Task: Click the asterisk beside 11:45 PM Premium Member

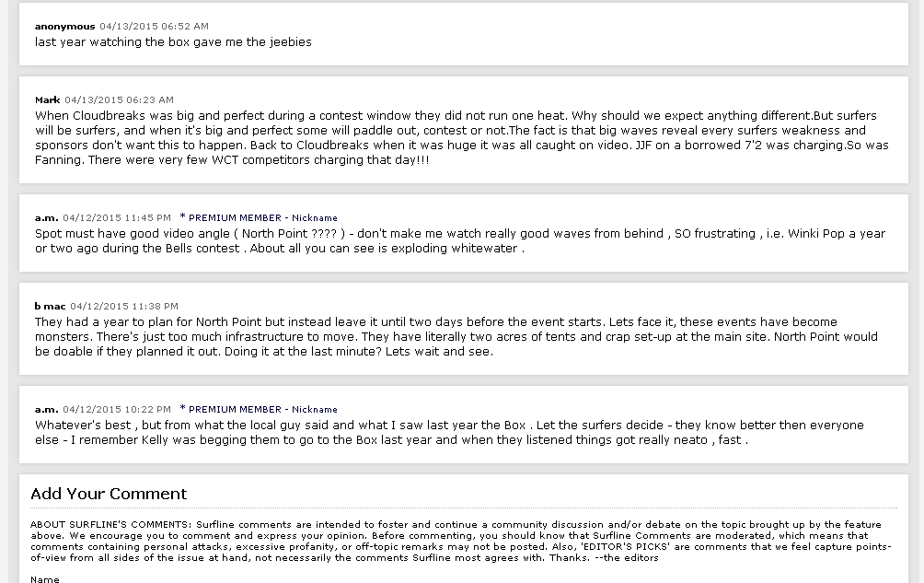Action: [182, 217]
